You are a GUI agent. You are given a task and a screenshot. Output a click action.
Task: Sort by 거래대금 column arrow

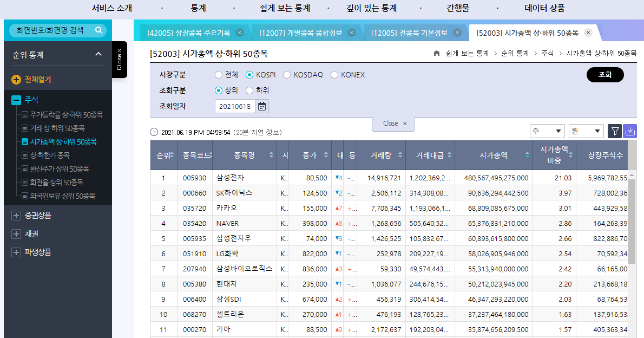click(x=449, y=155)
